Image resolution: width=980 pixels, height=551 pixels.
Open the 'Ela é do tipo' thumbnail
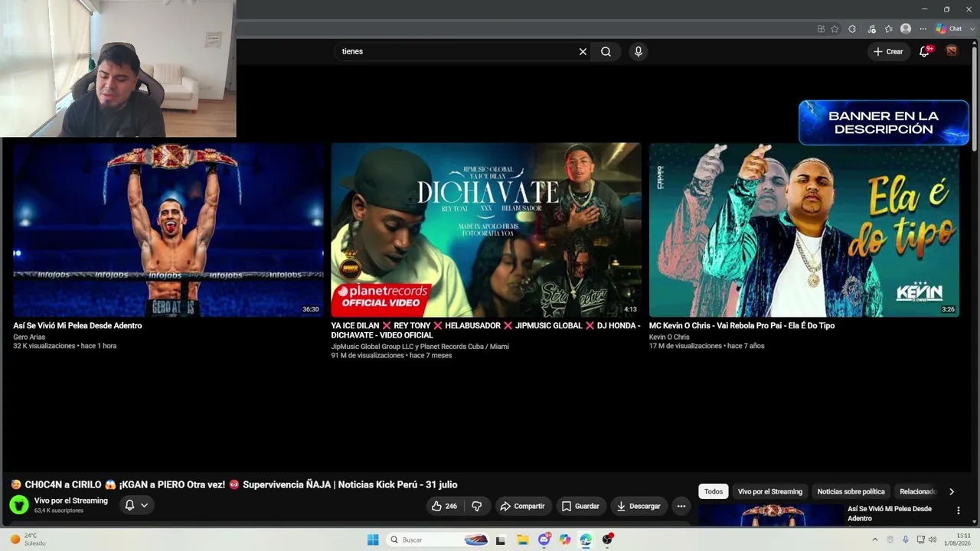click(804, 230)
